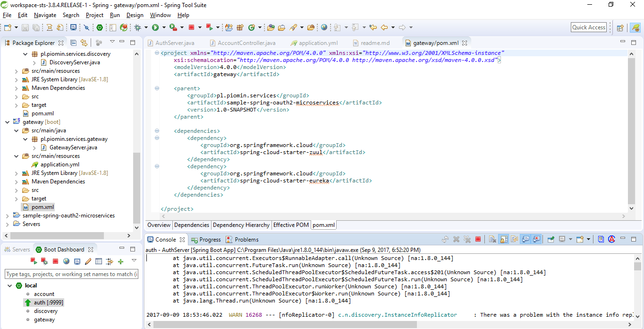Click the red Stop icon in main toolbar
Viewport: 644px width, 329px height.
pos(192,27)
